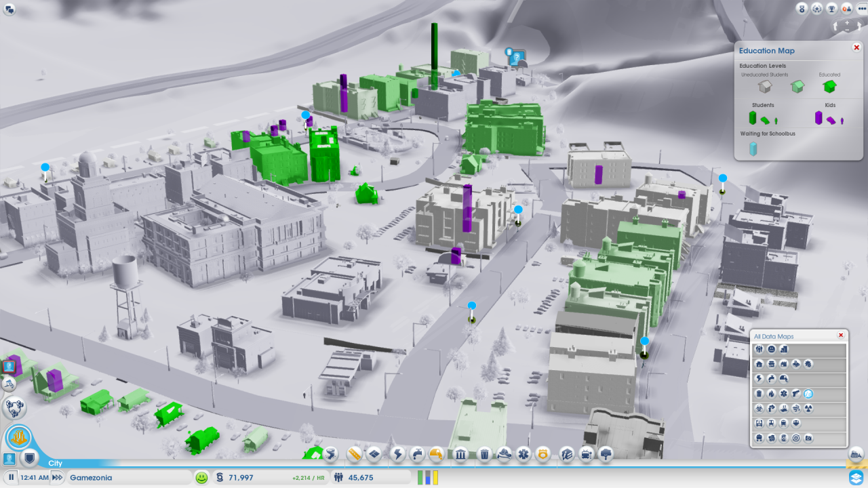Image resolution: width=868 pixels, height=488 pixels.
Task: Open the Police badge menu
Action: [542, 454]
